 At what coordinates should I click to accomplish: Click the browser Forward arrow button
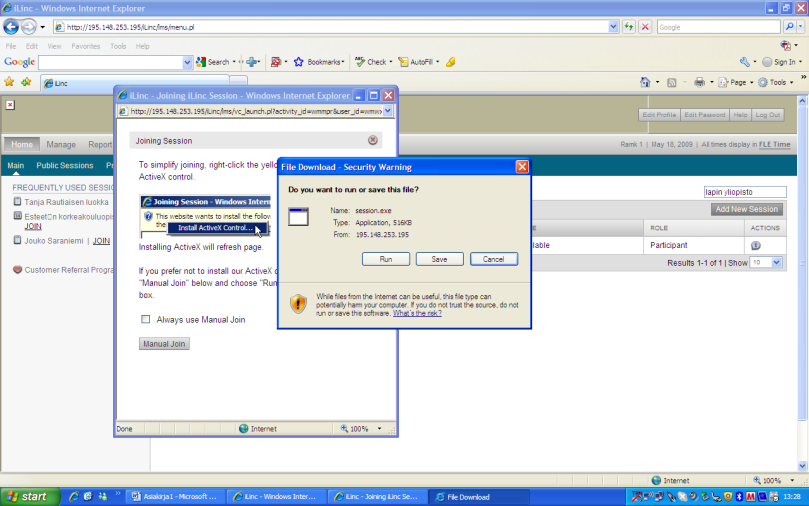pyautogui.click(x=29, y=27)
